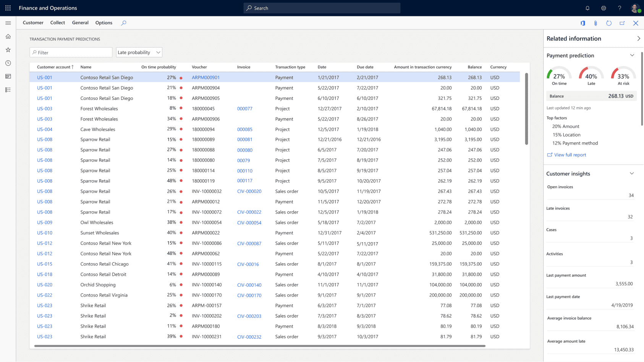Click red risk dot for ARPM000901 row

pyautogui.click(x=181, y=78)
